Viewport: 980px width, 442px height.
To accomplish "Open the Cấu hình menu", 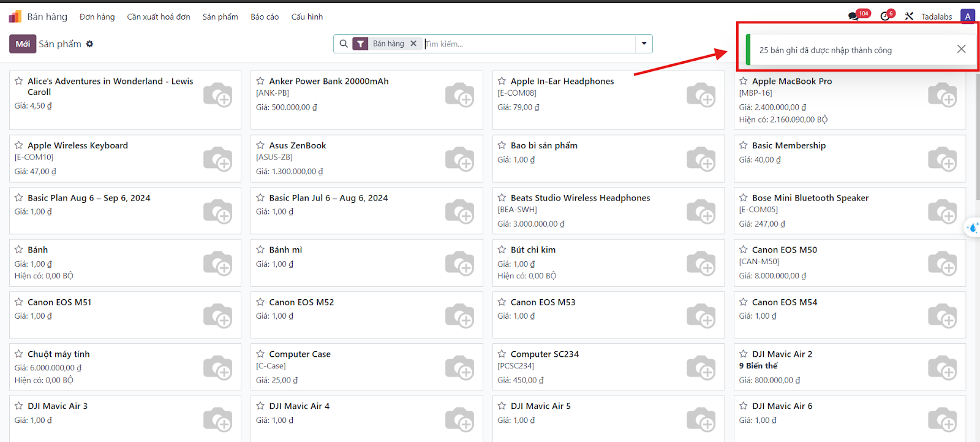I will point(307,17).
